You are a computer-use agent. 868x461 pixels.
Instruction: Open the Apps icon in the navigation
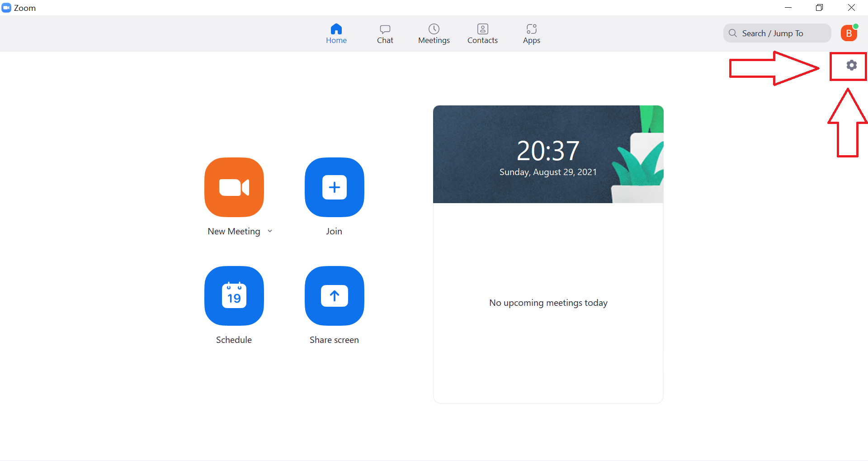531,28
